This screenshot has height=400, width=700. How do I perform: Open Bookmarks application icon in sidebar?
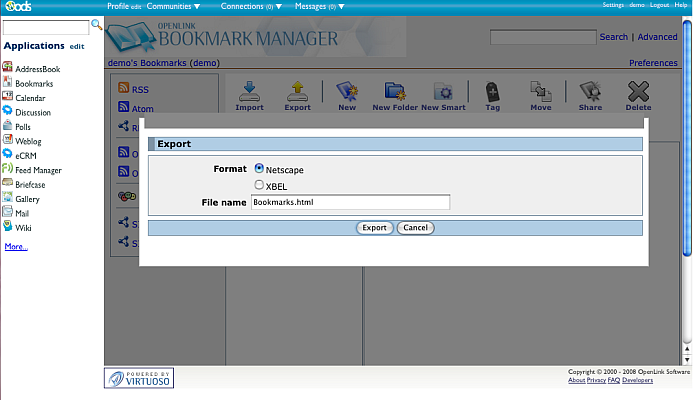7,82
